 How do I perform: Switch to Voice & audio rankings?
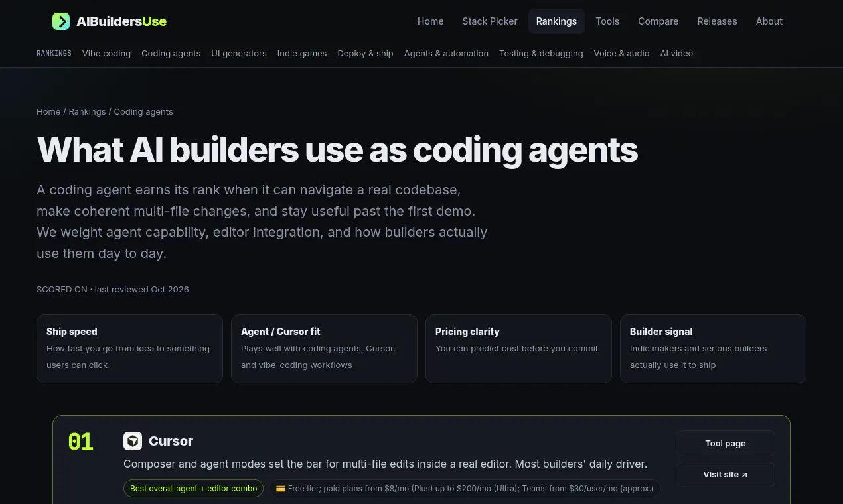pyautogui.click(x=621, y=54)
